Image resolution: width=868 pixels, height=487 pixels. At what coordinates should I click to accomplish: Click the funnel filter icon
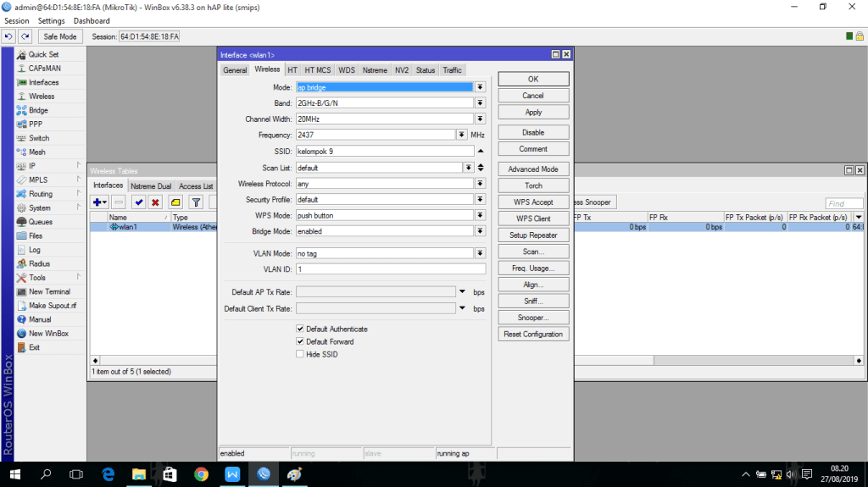196,202
